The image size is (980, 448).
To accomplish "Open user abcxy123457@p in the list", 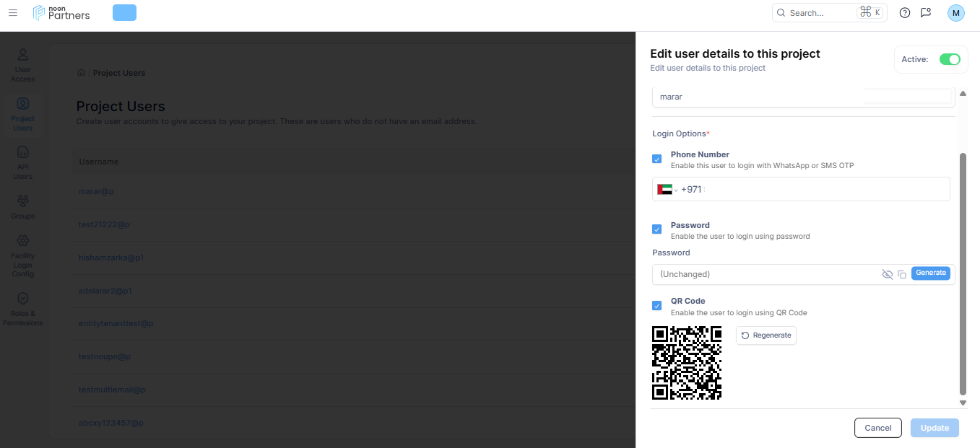I will (110, 423).
